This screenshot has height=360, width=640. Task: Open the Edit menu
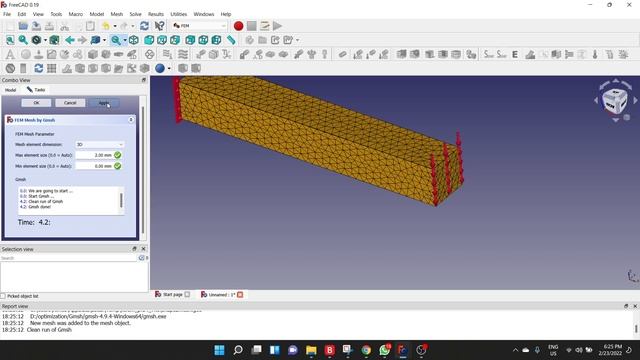point(22,14)
